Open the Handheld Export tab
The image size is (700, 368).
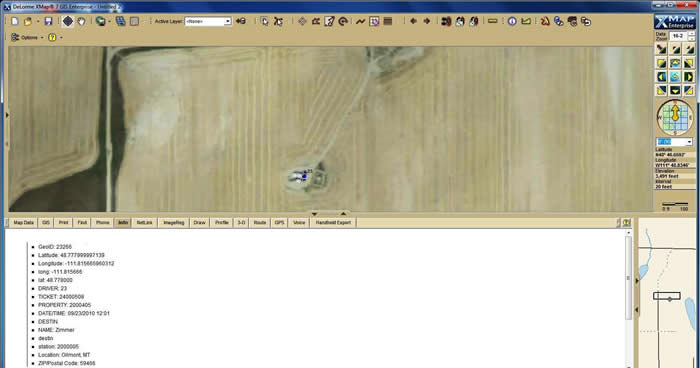pos(333,222)
